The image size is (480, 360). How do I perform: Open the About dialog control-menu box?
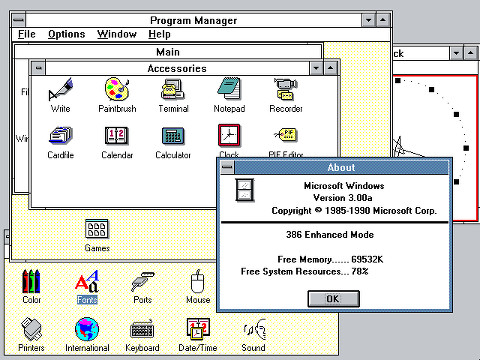coord(227,167)
